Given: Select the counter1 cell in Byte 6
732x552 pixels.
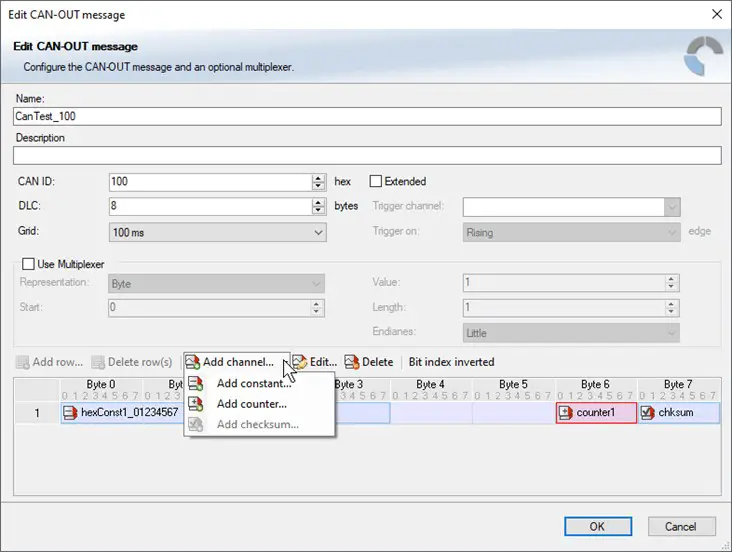Looking at the screenshot, I should tap(596, 413).
